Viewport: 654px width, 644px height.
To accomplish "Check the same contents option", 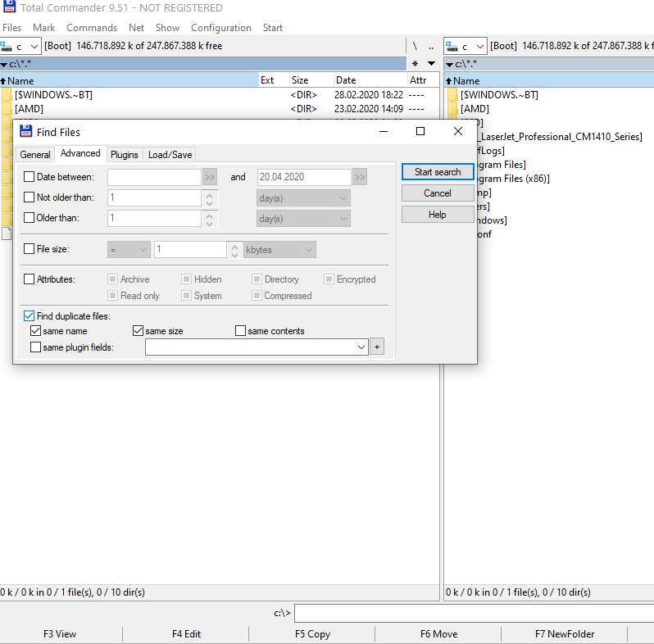I will click(x=240, y=331).
